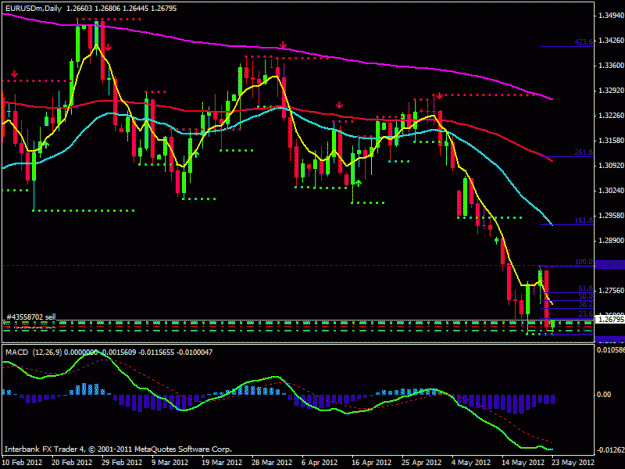Click the 1.34940 price scale value
Viewport: 625px width, 469px height.
pos(611,16)
